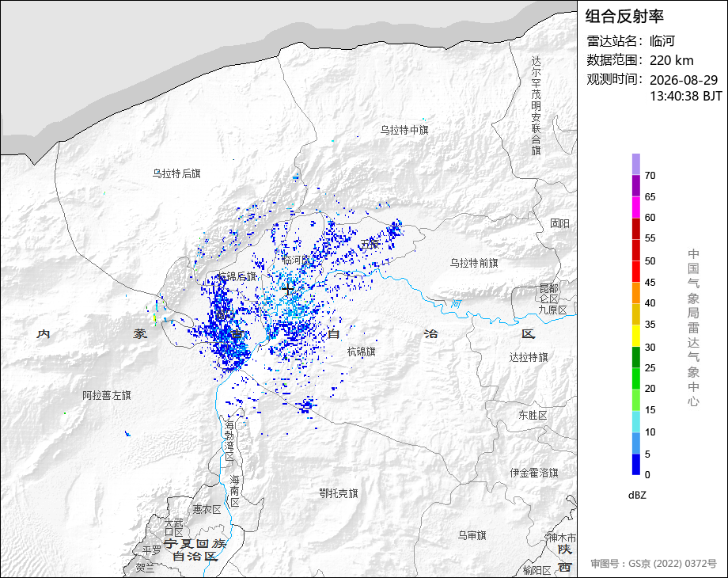Click the 东胜区 district label

pyautogui.click(x=533, y=416)
